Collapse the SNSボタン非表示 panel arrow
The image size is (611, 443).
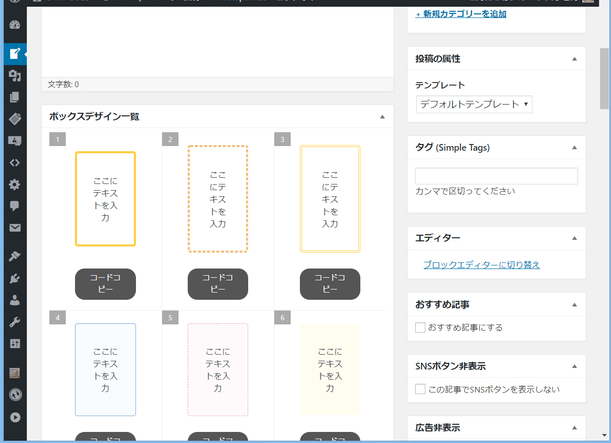click(574, 366)
